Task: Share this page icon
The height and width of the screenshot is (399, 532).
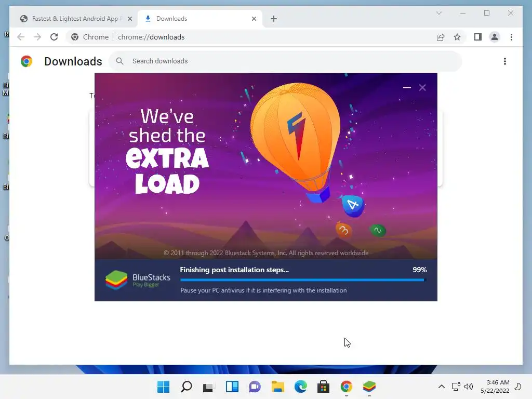Action: [x=441, y=37]
